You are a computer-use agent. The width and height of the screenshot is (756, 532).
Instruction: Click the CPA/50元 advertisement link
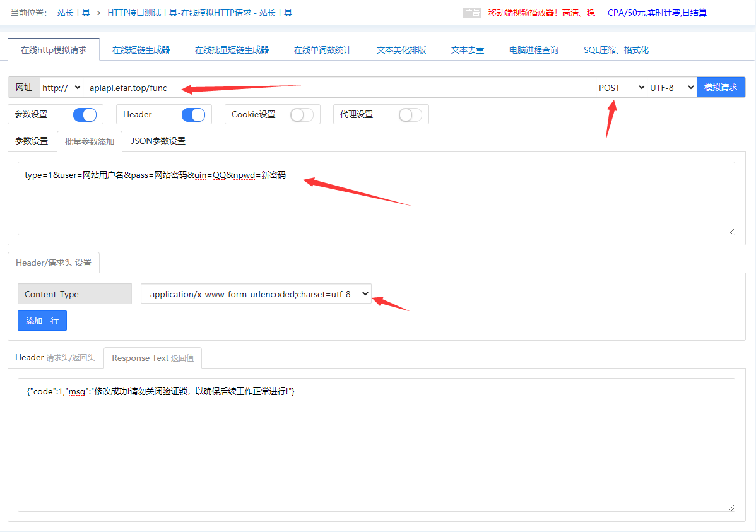(657, 13)
